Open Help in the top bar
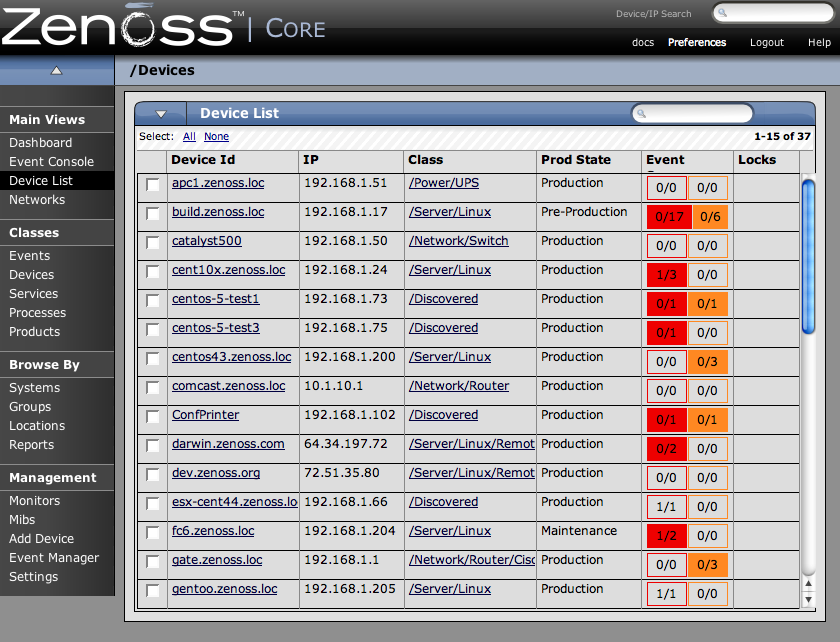Screen dimensions: 840x642 coord(819,42)
